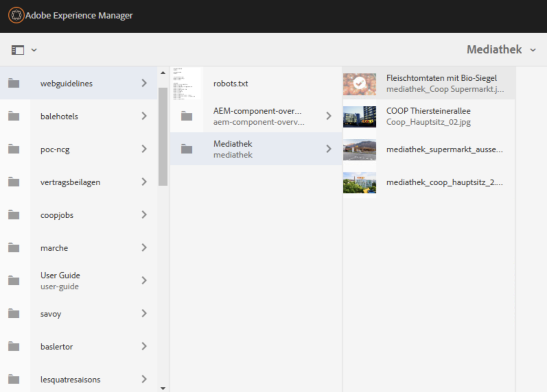Click the coopjobs folder icon

click(x=14, y=215)
